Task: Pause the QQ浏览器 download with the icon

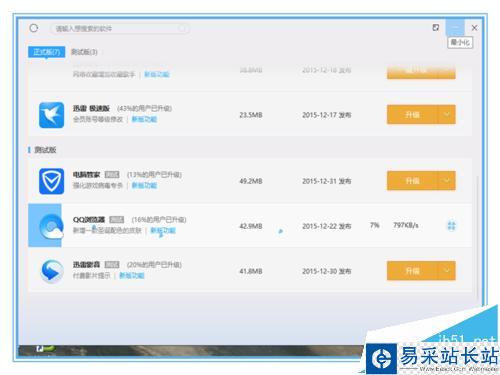Action: click(451, 226)
